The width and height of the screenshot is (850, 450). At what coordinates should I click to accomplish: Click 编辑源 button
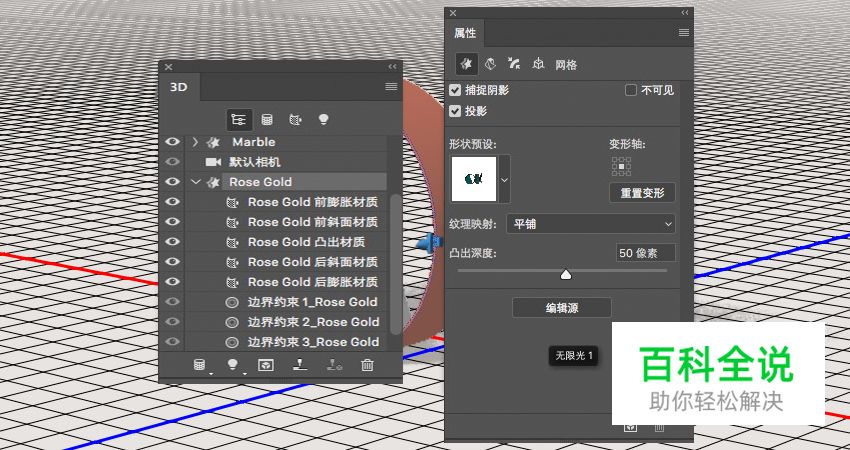click(562, 308)
